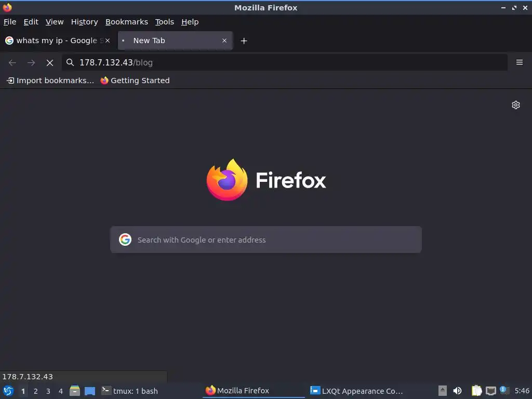Open new tab with plus button

pos(244,41)
